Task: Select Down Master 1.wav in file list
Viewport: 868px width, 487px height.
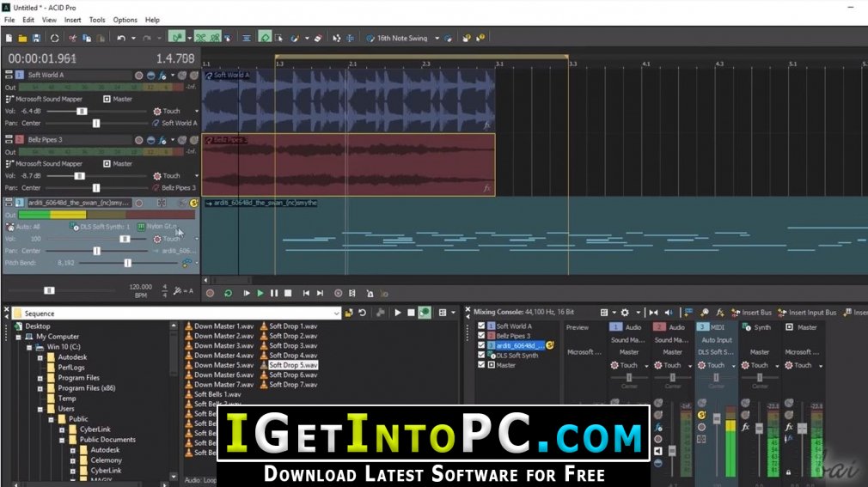Action: pyautogui.click(x=223, y=326)
